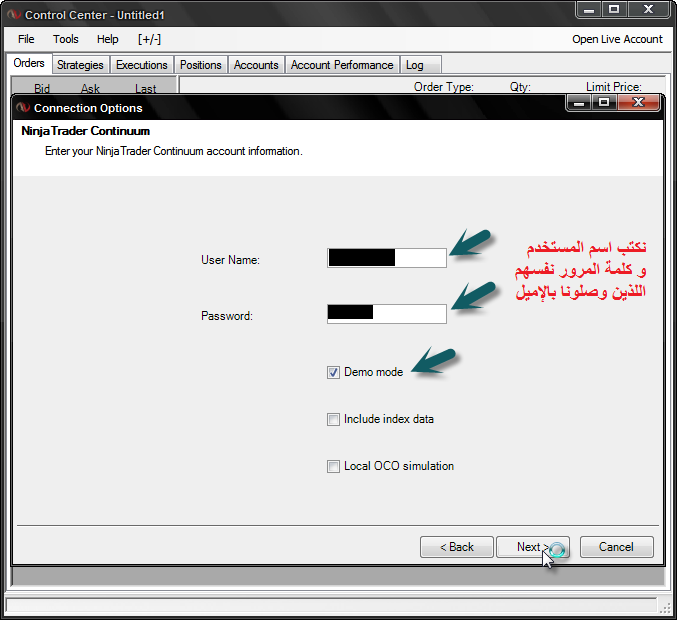Viewport: 677px width, 620px height.
Task: Cancel the Connection Options dialog
Action: coord(616,547)
